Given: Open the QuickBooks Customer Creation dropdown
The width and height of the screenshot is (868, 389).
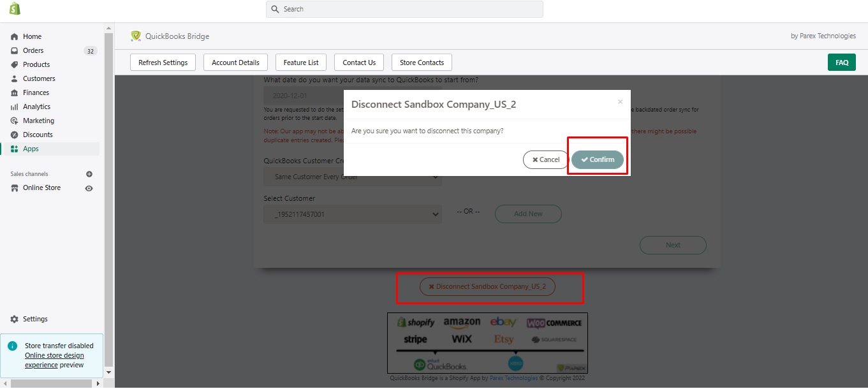Looking at the screenshot, I should [x=353, y=177].
